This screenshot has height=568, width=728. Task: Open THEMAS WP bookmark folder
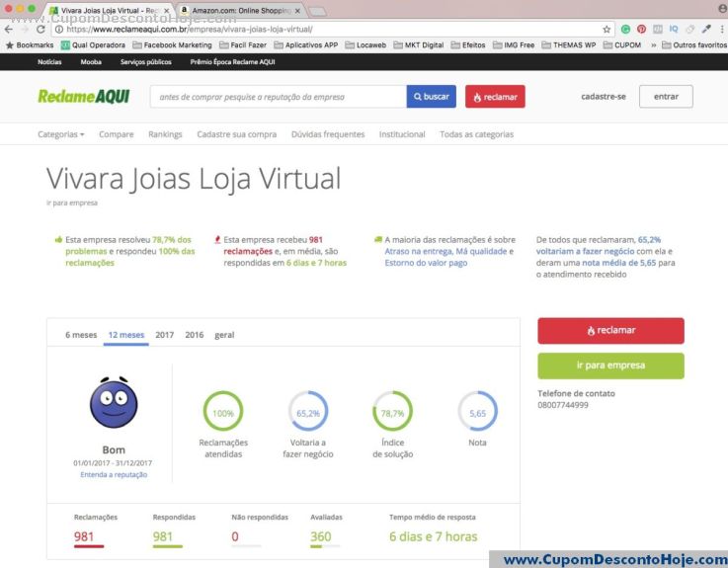(x=569, y=45)
